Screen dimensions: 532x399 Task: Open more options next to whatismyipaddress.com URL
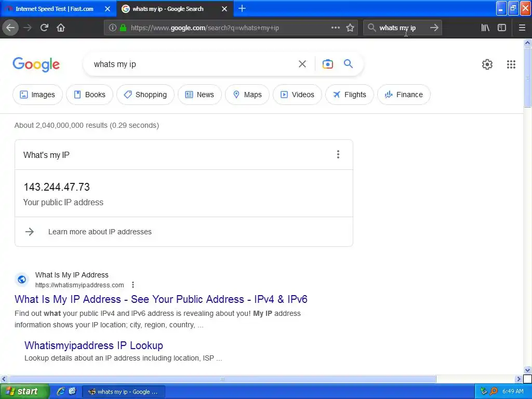pos(133,285)
